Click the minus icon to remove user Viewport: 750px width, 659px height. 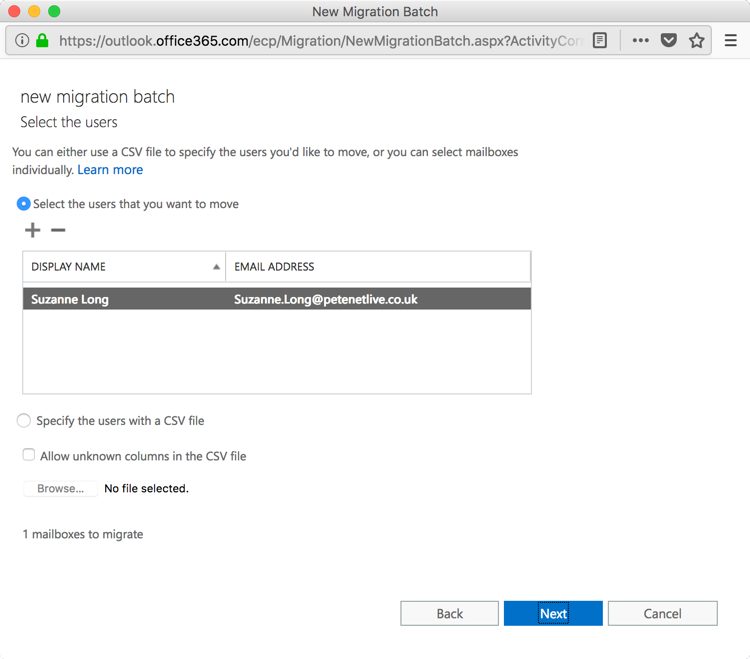click(58, 230)
